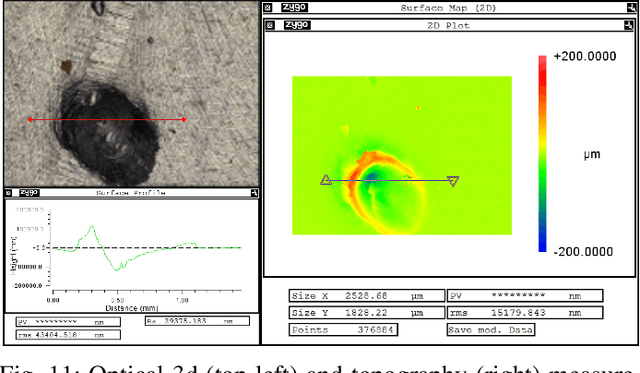Click the Distance (mm) axis label
640x373 pixels.
[132, 308]
